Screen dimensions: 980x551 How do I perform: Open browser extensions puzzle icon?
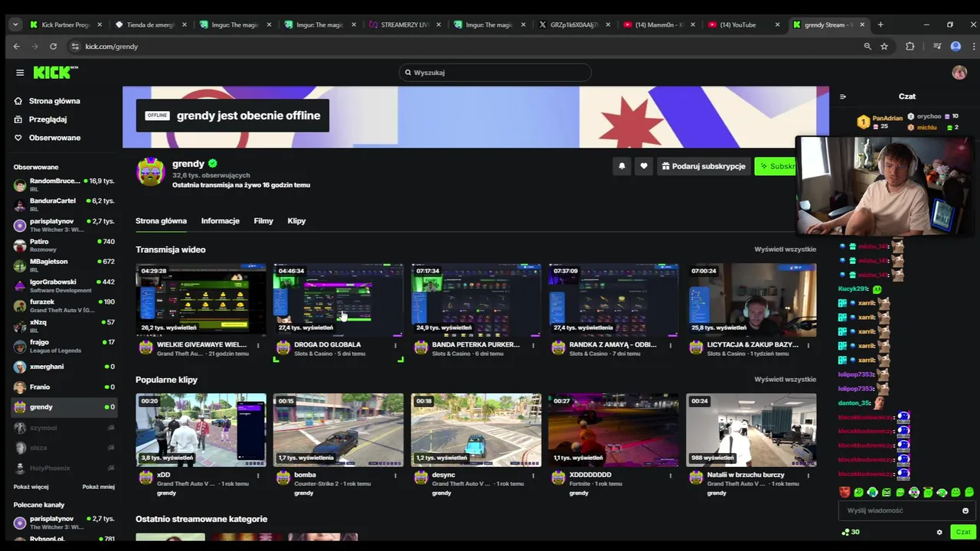pos(910,47)
